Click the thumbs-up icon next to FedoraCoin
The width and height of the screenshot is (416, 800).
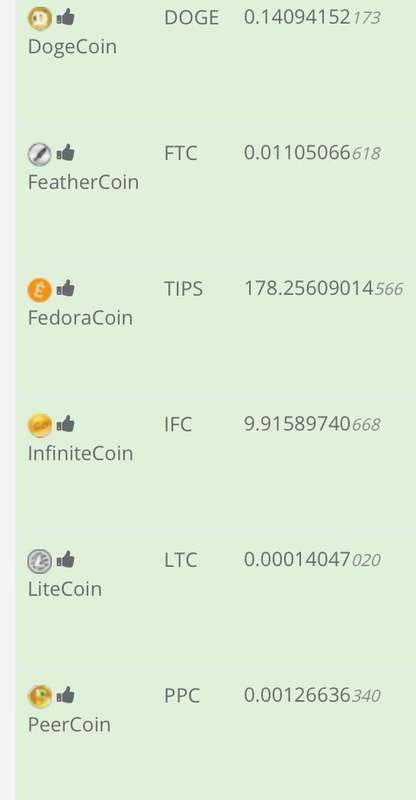point(65,288)
